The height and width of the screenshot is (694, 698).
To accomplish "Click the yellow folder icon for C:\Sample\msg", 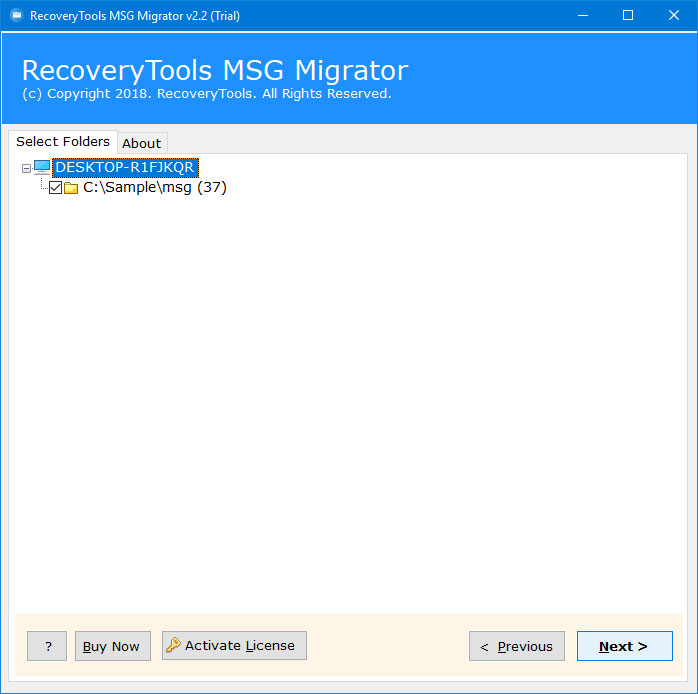I will point(71,188).
